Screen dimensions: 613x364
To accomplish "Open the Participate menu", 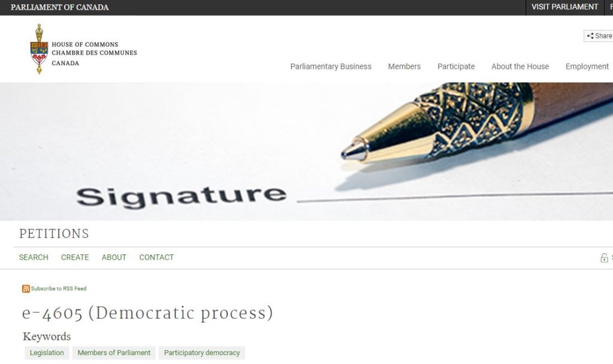I will 456,66.
